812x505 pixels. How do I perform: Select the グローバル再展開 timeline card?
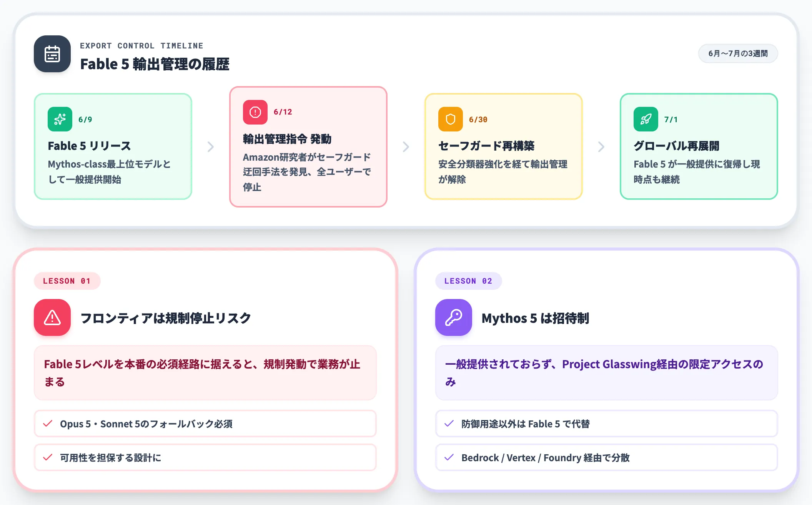click(x=699, y=146)
